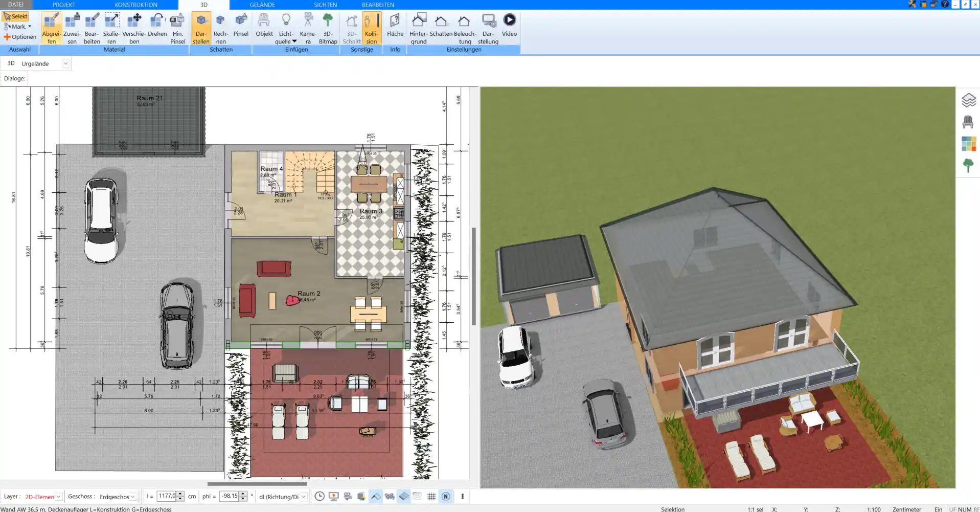Open the Fläche info tool

(395, 26)
